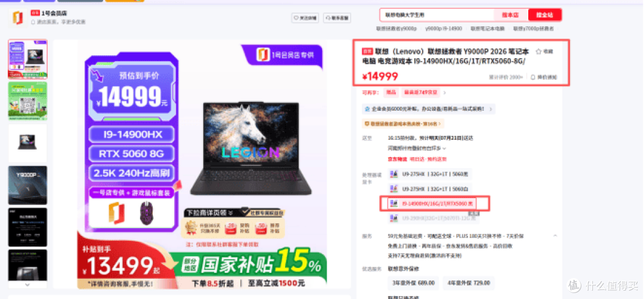644x299 pixels.
Task: Click the 赠品 gift tag
Action: 391,93
